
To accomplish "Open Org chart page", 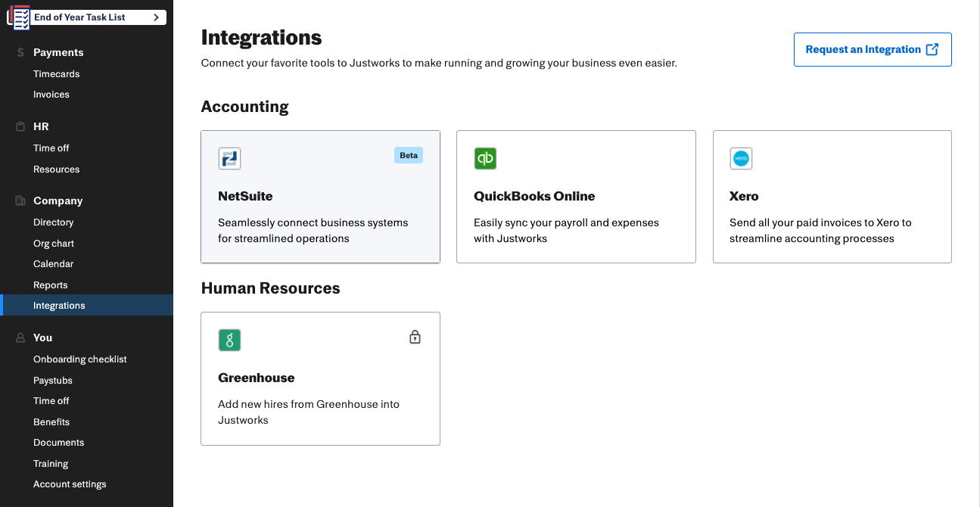I will tap(54, 244).
